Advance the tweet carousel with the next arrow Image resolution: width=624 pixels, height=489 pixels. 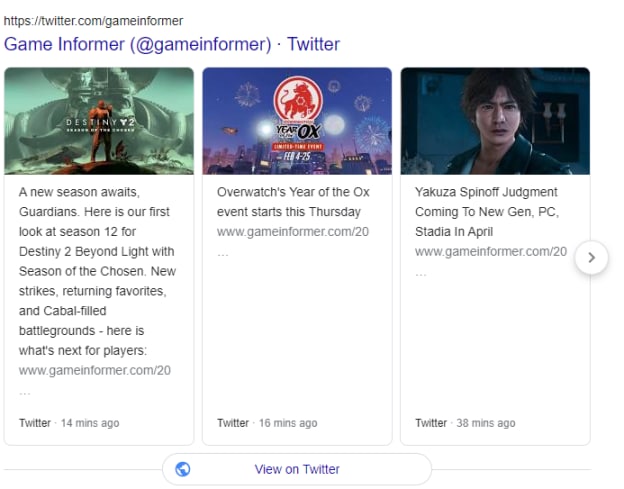pyautogui.click(x=592, y=258)
